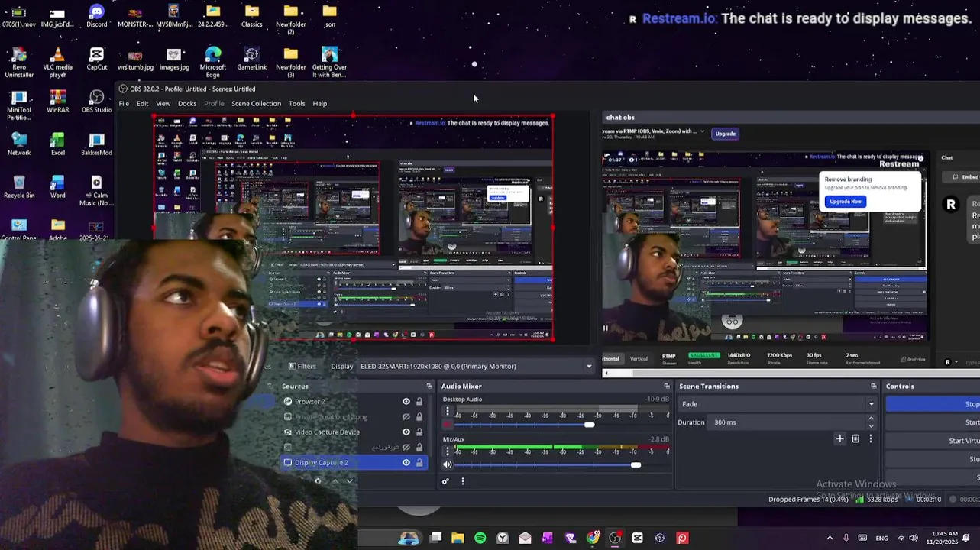Select the Word desktop shortcut
The image size is (980, 550).
tap(58, 187)
